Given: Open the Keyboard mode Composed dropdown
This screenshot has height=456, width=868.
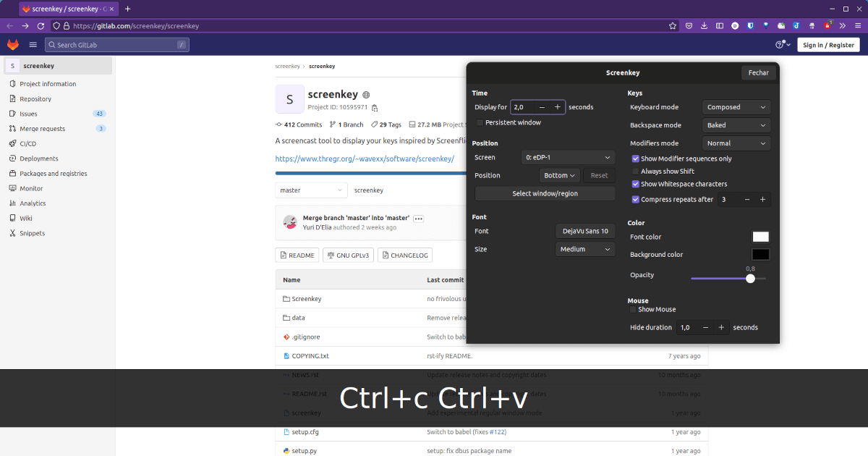Looking at the screenshot, I should click(x=736, y=107).
